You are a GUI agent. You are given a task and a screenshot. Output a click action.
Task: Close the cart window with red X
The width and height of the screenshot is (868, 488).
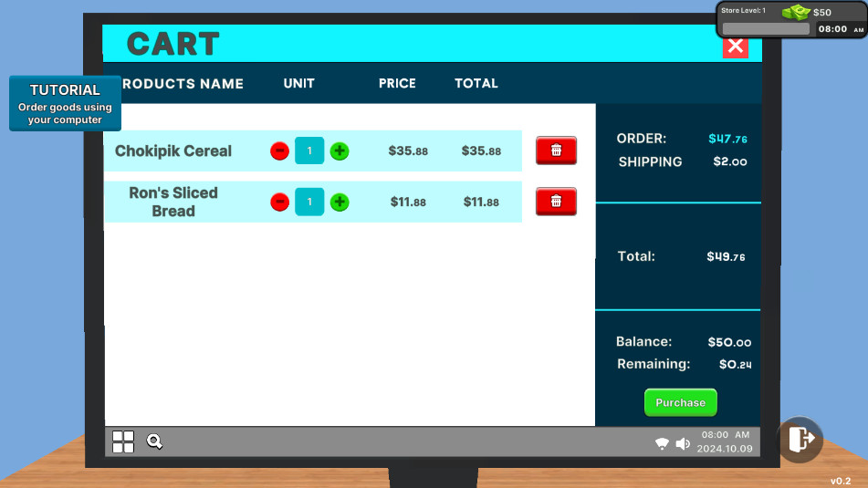click(x=735, y=47)
